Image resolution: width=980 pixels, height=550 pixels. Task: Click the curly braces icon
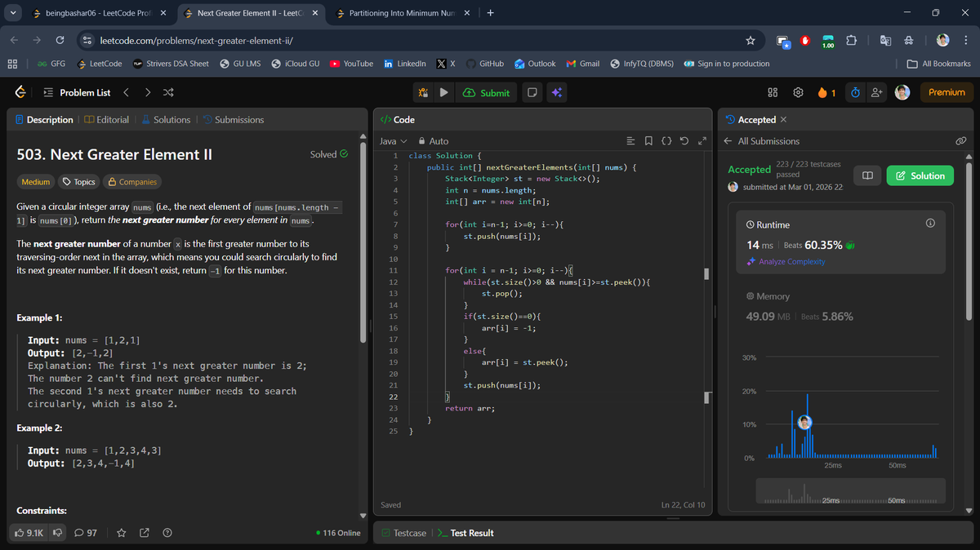click(666, 141)
